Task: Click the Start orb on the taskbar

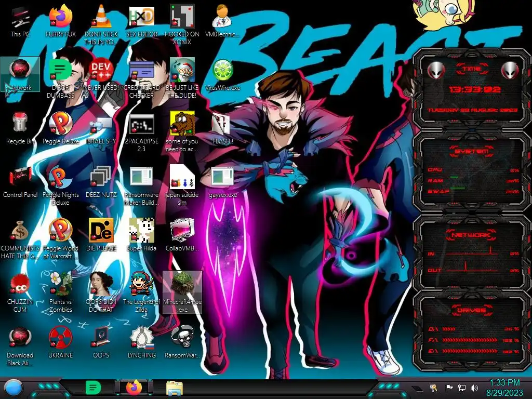Action: 14,388
